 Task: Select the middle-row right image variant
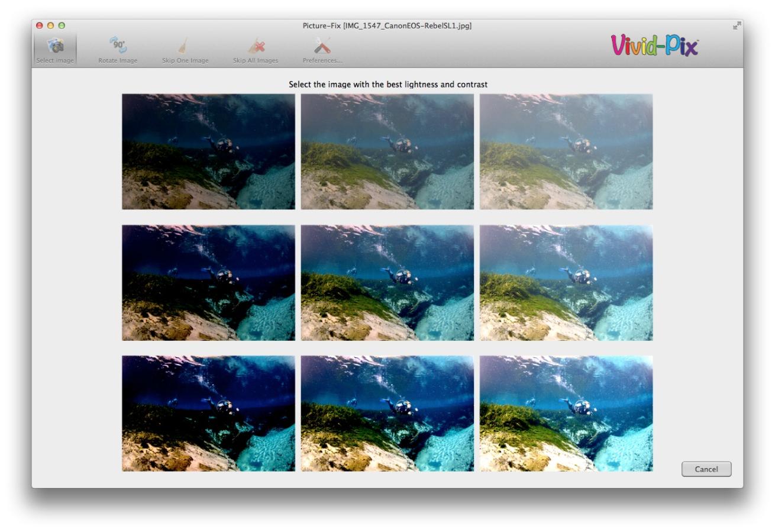566,283
